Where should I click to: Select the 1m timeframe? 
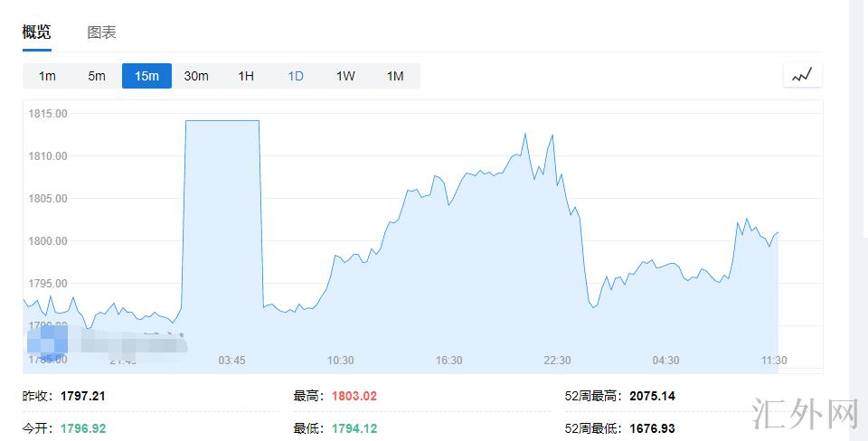coord(47,76)
